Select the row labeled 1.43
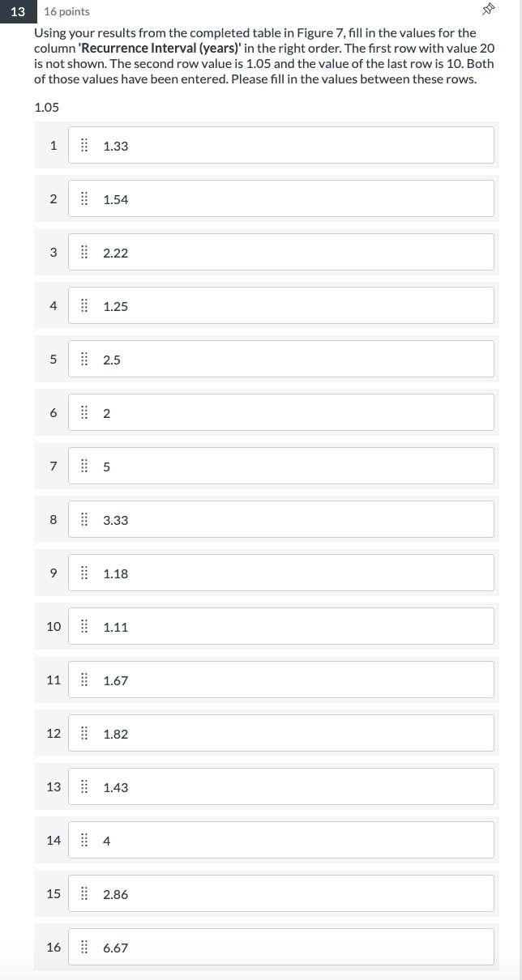Screen dimensions: 522x980 (281, 786)
